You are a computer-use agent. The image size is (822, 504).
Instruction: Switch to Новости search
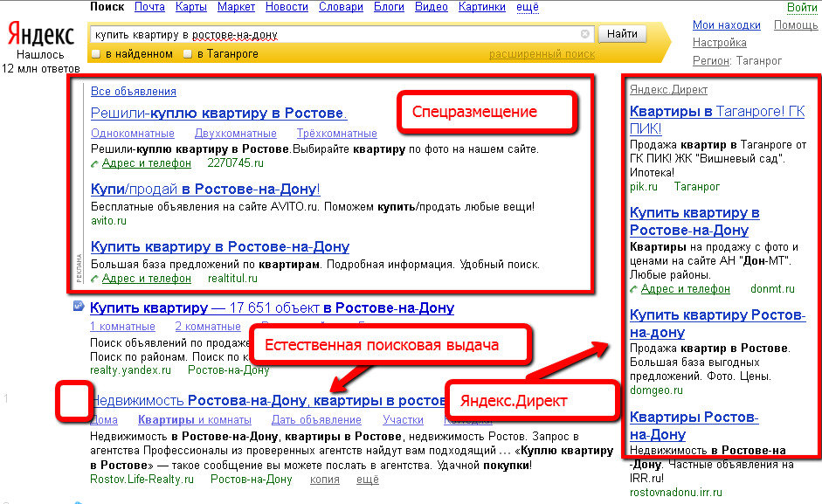coord(287,7)
